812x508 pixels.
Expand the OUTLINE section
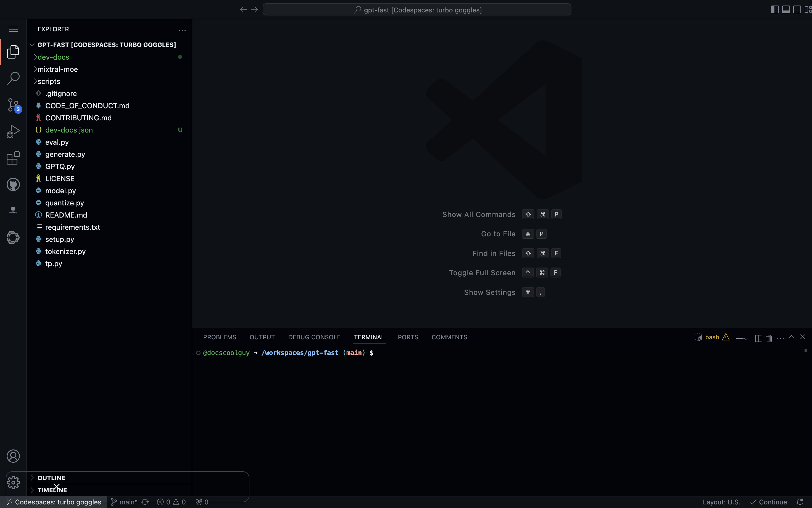pyautogui.click(x=51, y=478)
